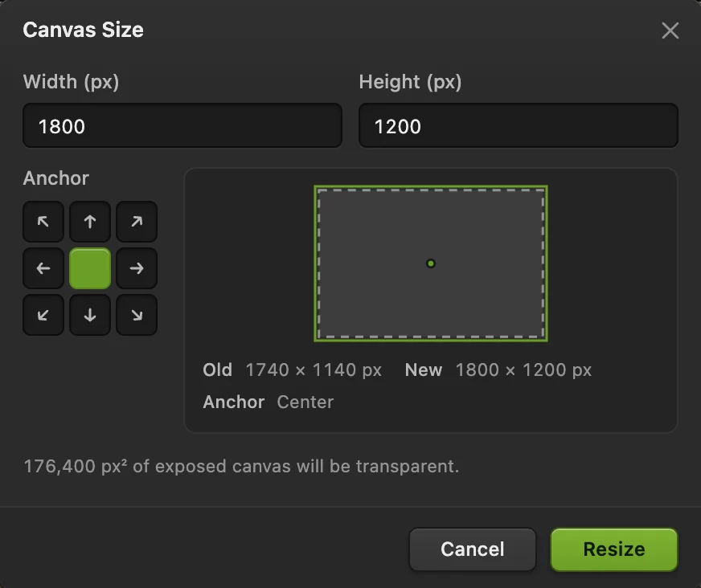This screenshot has width=701, height=588.
Task: Close the Canvas Size dialog
Action: tap(670, 31)
